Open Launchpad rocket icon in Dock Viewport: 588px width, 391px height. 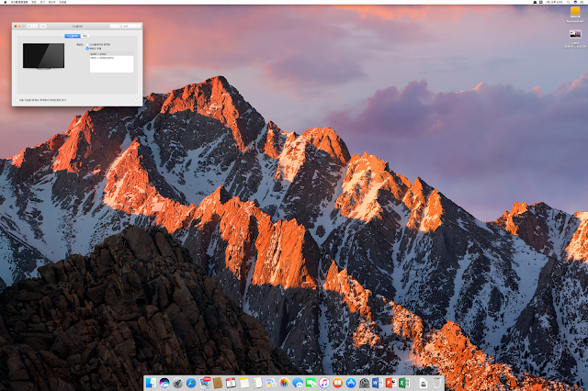pos(177,383)
